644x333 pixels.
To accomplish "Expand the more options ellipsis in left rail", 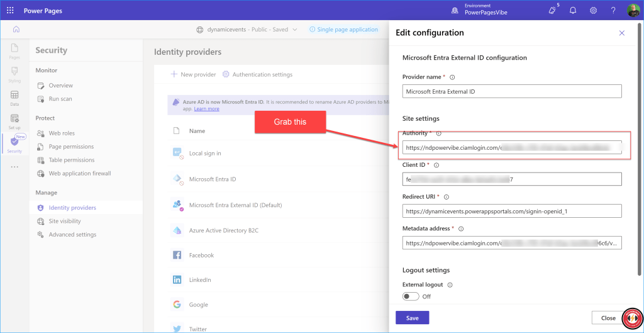I will pyautogui.click(x=14, y=167).
